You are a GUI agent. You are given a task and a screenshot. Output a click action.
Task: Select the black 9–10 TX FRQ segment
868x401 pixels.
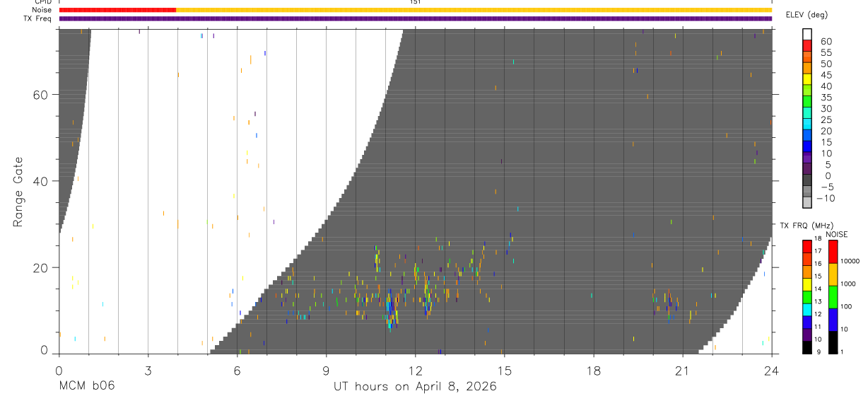pyautogui.click(x=807, y=346)
